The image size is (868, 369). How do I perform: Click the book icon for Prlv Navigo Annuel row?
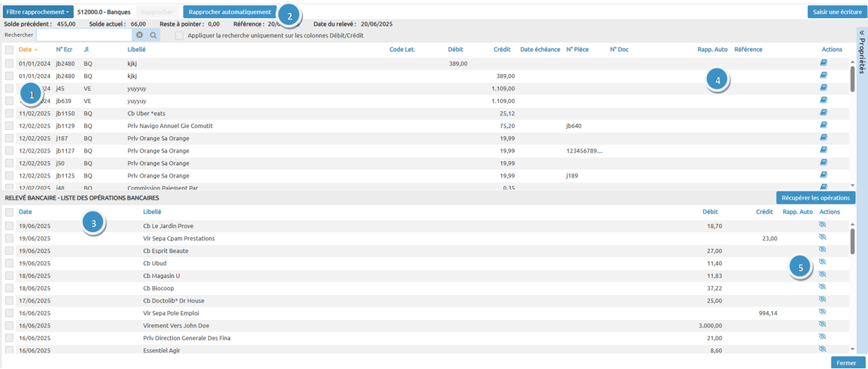(823, 125)
